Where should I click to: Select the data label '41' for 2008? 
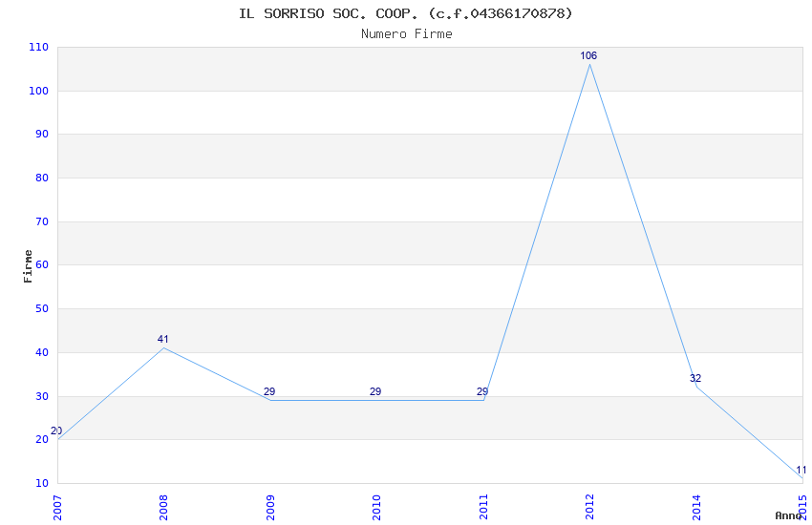point(162,339)
